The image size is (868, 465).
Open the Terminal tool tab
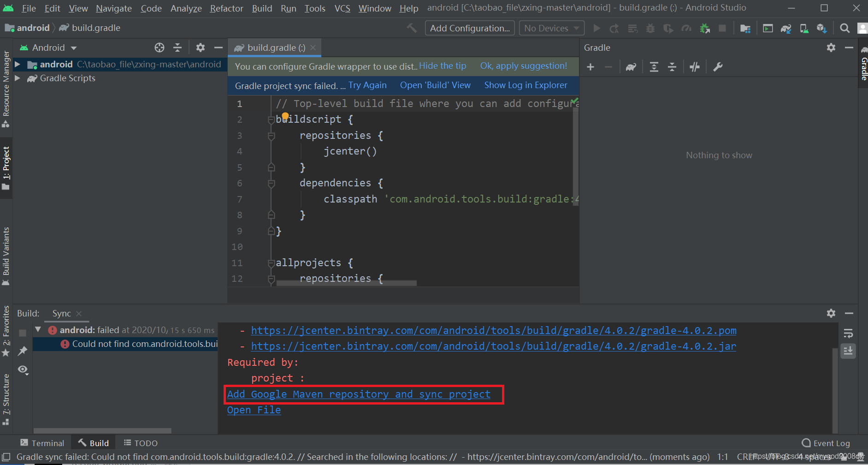(x=42, y=443)
